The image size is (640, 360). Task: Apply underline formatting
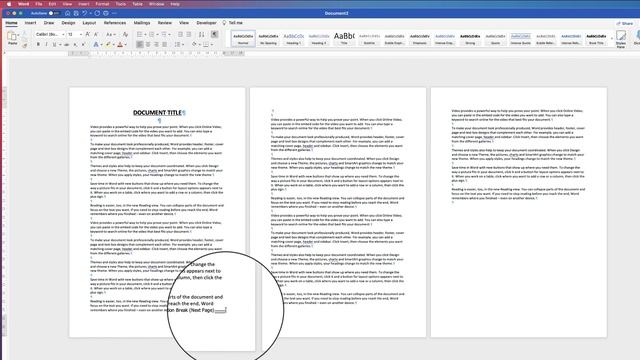[x=54, y=44]
